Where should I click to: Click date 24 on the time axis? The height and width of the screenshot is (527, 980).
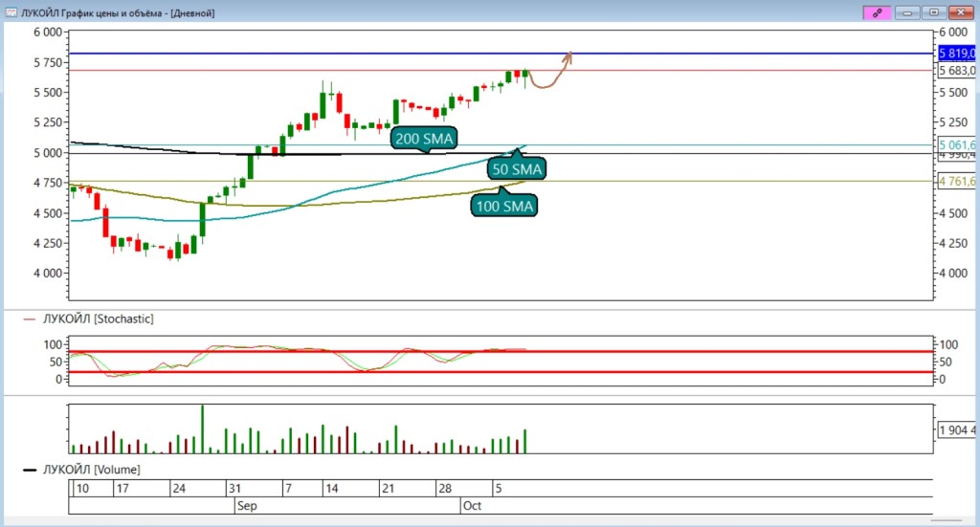click(179, 489)
